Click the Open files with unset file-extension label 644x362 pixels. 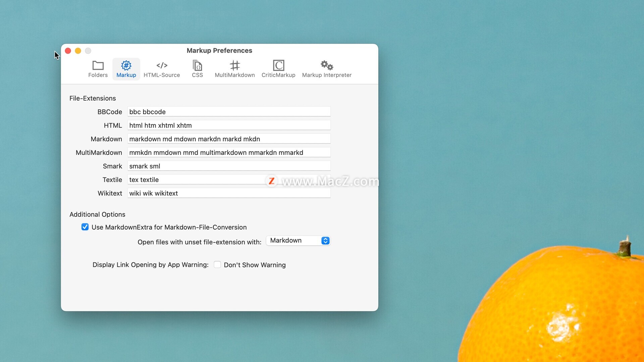point(199,242)
